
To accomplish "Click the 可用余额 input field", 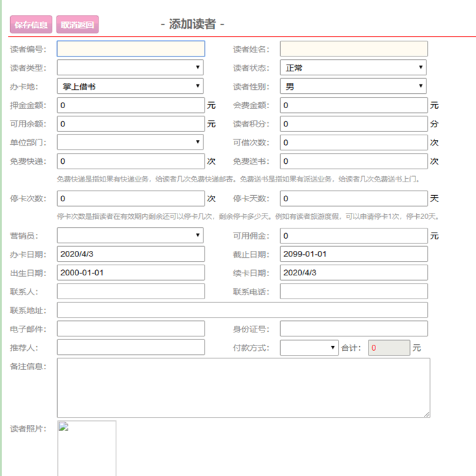I will (x=131, y=124).
